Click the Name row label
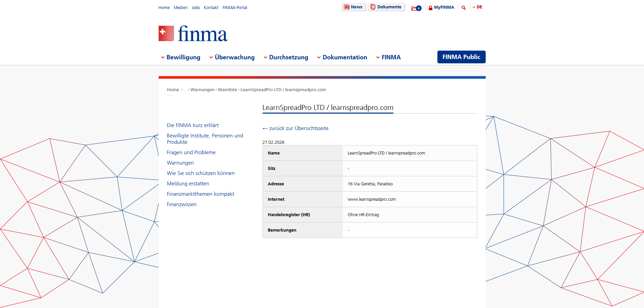The width and height of the screenshot is (644, 308). point(273,153)
